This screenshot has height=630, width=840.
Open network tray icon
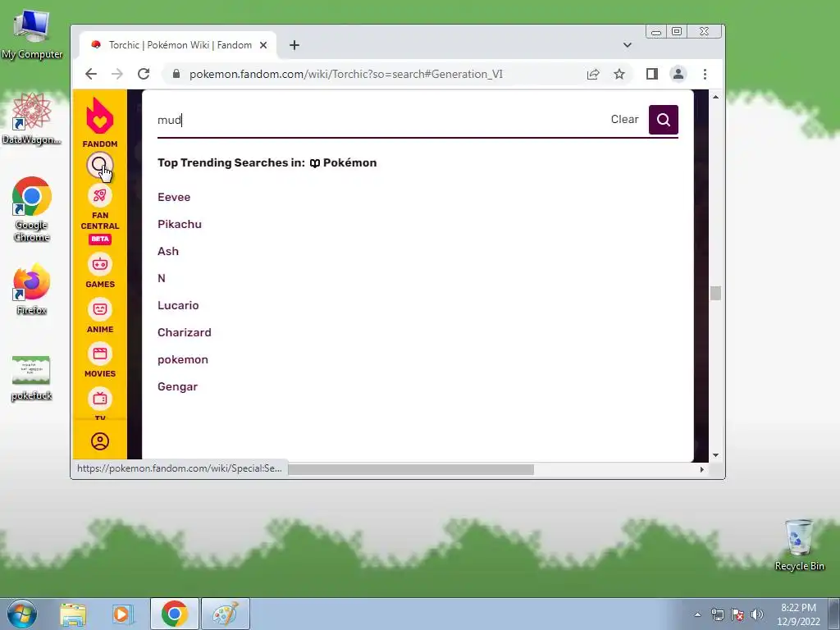(717, 614)
